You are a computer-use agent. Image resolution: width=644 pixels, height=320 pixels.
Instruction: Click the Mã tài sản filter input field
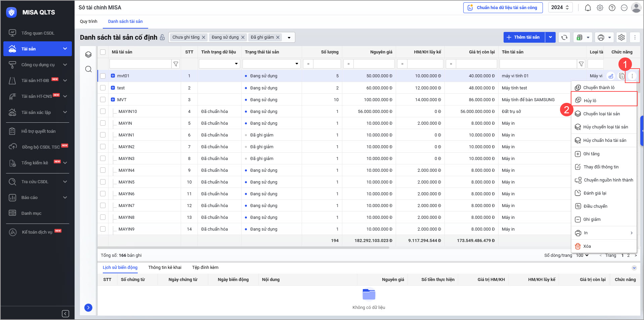coord(140,64)
